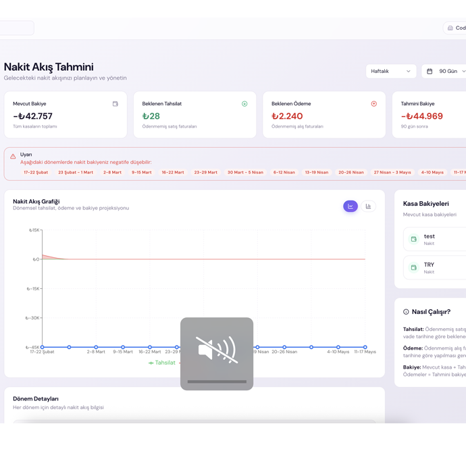The width and height of the screenshot is (466, 476).
Task: Select the 17-22 Şubat warning period chip
Action: coord(36,172)
